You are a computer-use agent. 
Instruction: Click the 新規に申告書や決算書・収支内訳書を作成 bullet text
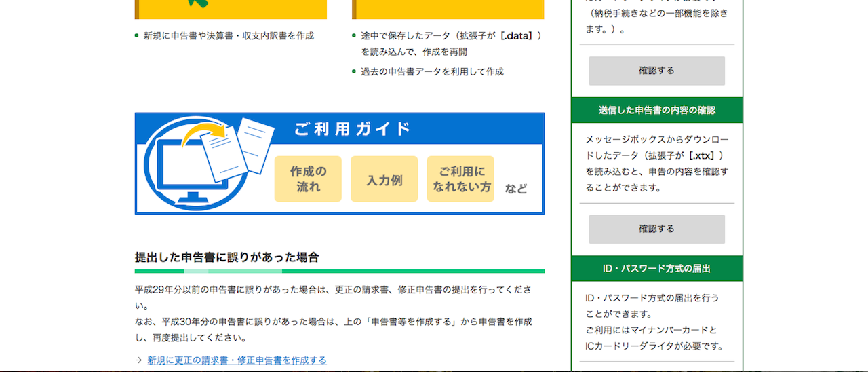[229, 35]
